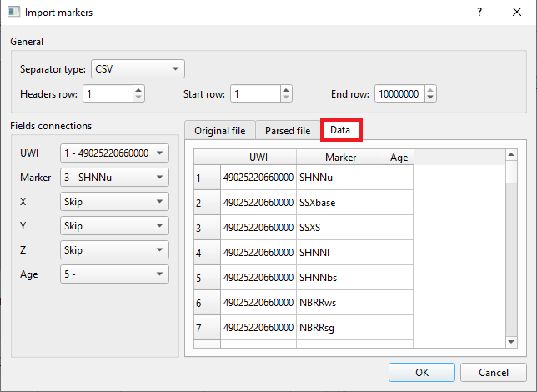Cancel the Import markers dialog
Screen dimensions: 537x392
point(493,373)
